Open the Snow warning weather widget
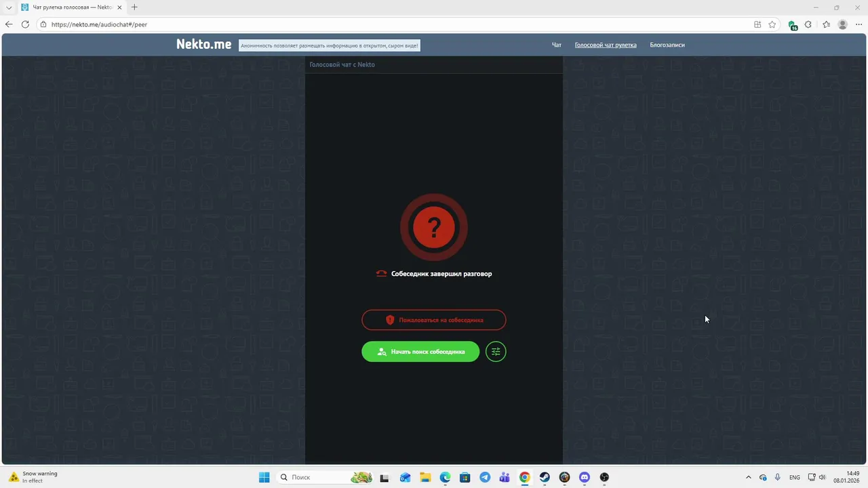868x488 pixels. [x=34, y=477]
